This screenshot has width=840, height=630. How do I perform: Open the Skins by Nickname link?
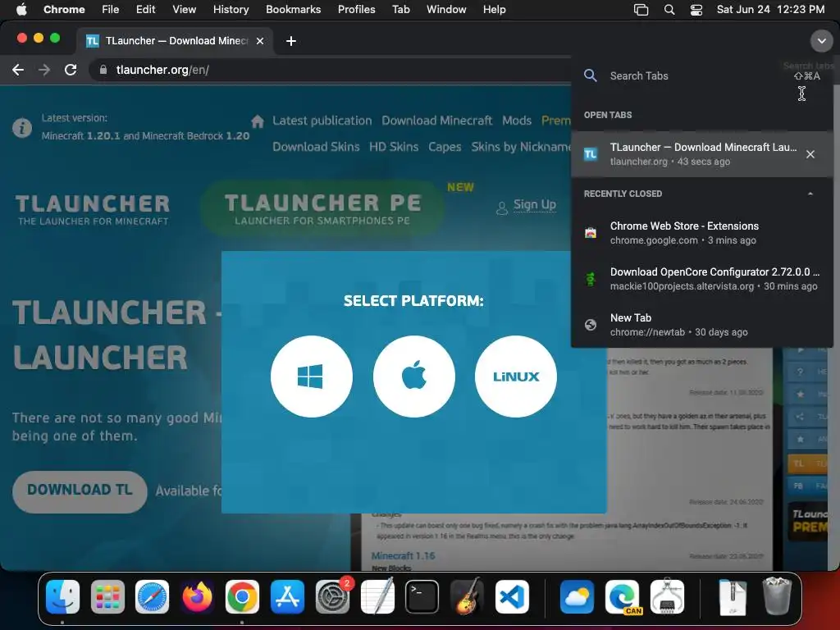coord(521,147)
